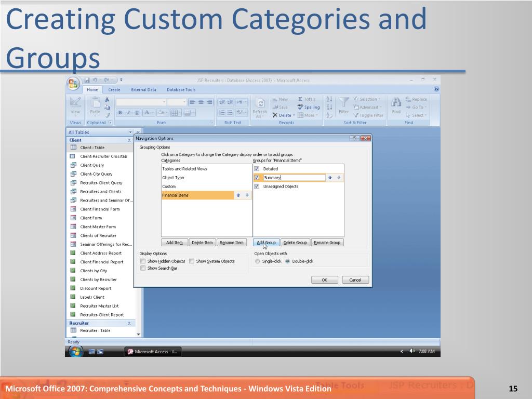
Task: Open Access Help question mark icon
Action: [x=436, y=89]
